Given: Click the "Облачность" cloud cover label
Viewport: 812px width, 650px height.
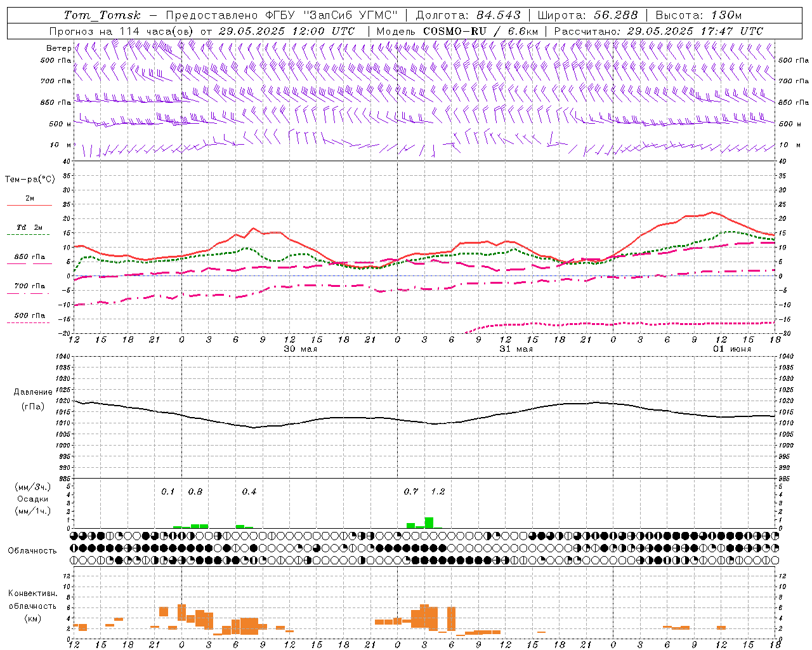Looking at the screenshot, I should [x=32, y=551].
